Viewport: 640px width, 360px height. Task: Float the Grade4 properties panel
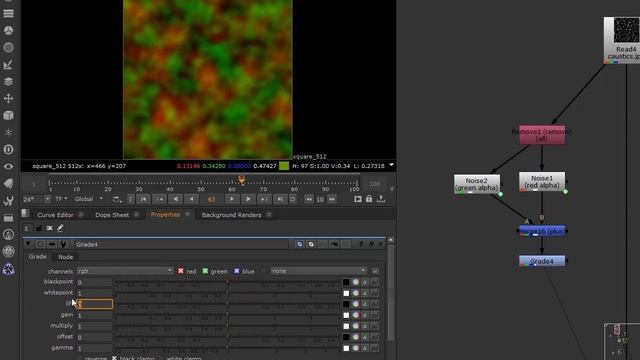(371, 244)
